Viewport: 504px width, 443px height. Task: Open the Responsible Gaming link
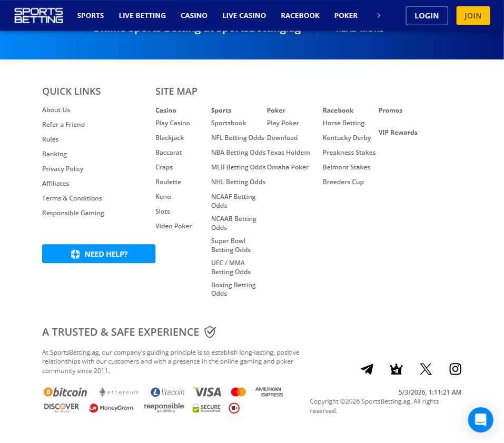click(73, 213)
